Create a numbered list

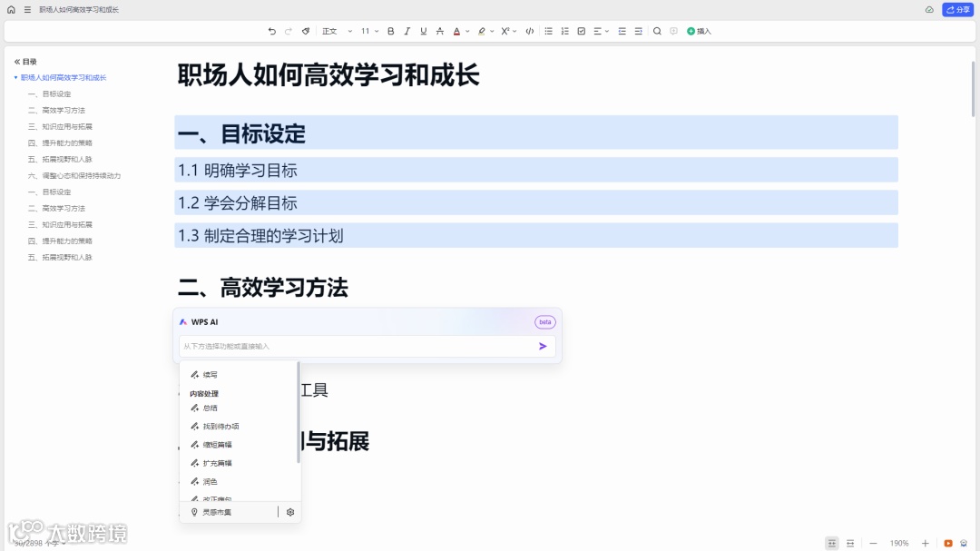click(x=565, y=31)
